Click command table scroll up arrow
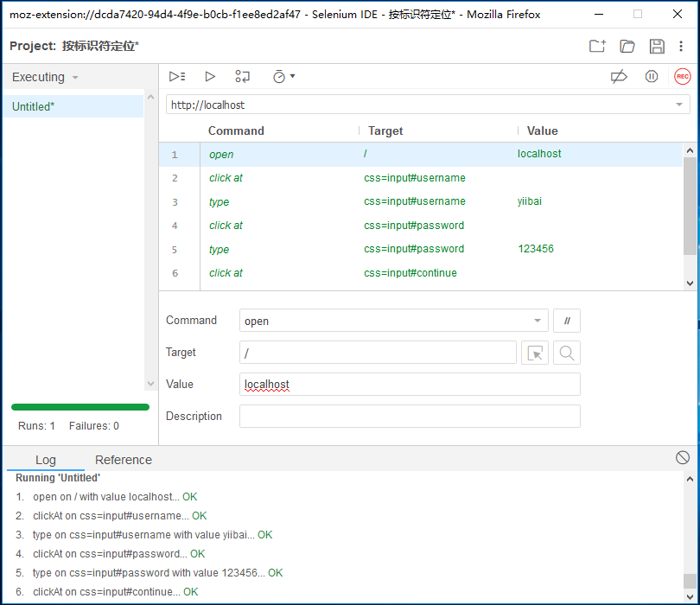 [690, 150]
